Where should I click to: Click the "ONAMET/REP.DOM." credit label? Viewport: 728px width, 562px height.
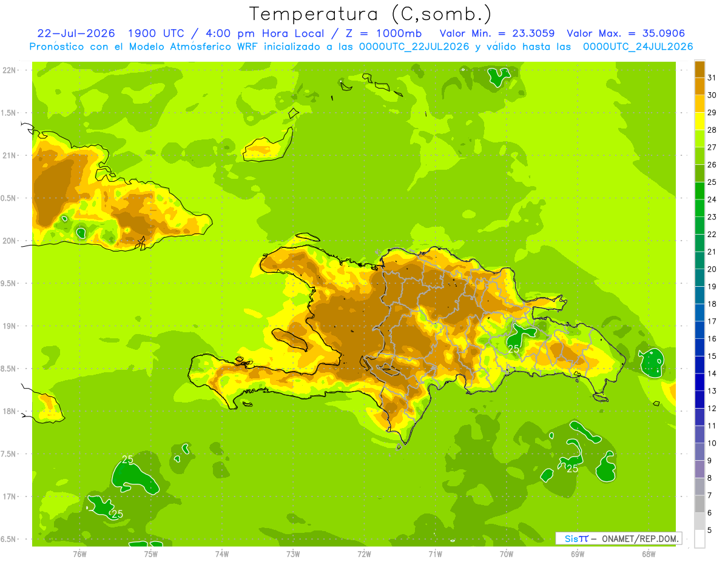pyautogui.click(x=641, y=538)
